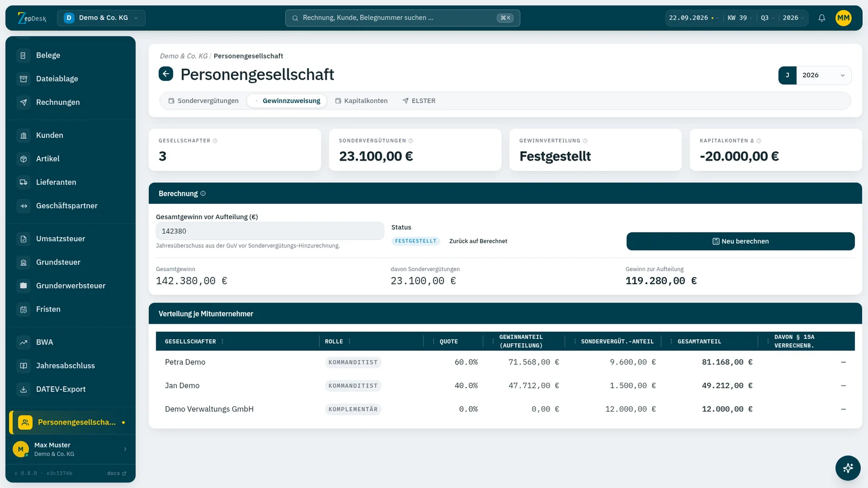Switch to Kapitalkonten tab
This screenshot has height=488, width=868.
(x=361, y=101)
